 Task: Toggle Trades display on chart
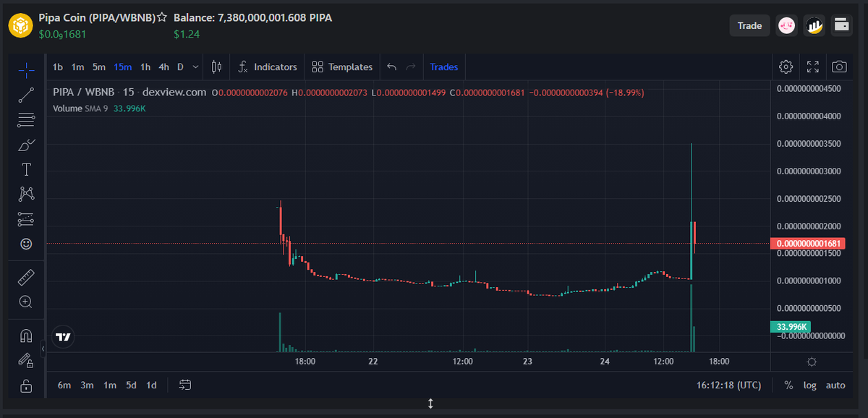[444, 67]
